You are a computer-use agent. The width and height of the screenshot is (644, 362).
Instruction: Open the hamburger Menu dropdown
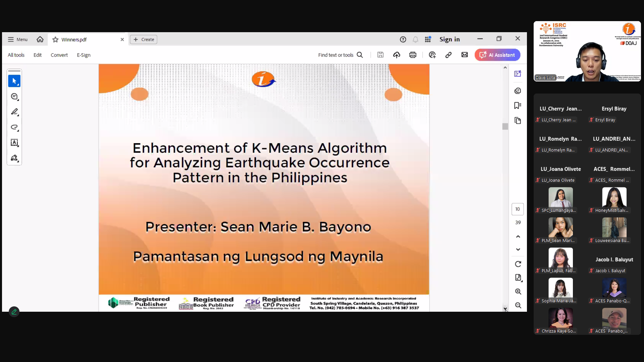pos(17,40)
